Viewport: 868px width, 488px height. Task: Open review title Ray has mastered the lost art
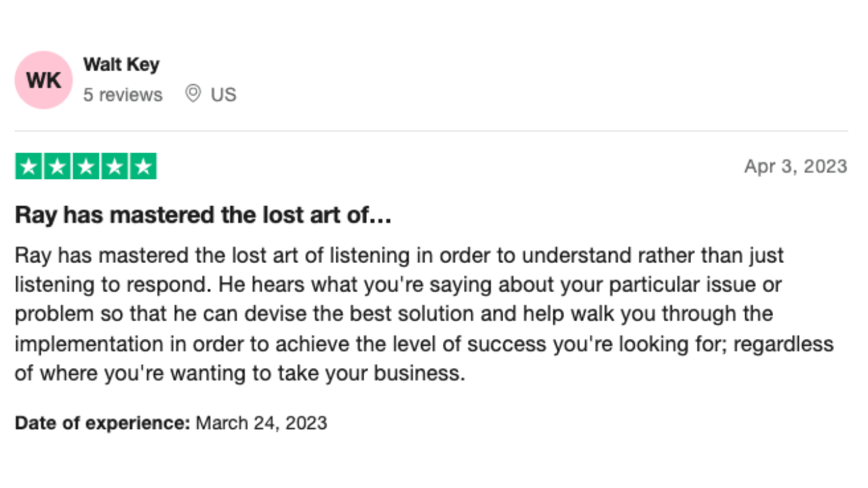click(203, 216)
